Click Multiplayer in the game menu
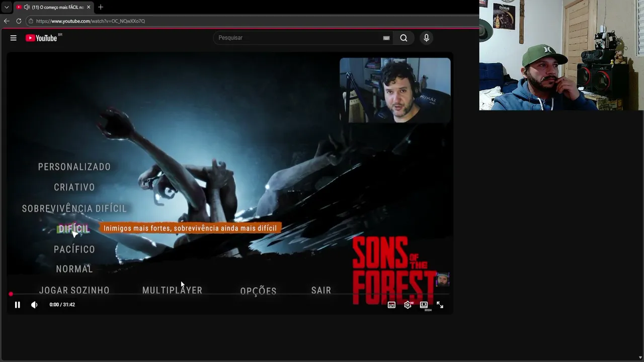The image size is (644, 362). [172, 290]
